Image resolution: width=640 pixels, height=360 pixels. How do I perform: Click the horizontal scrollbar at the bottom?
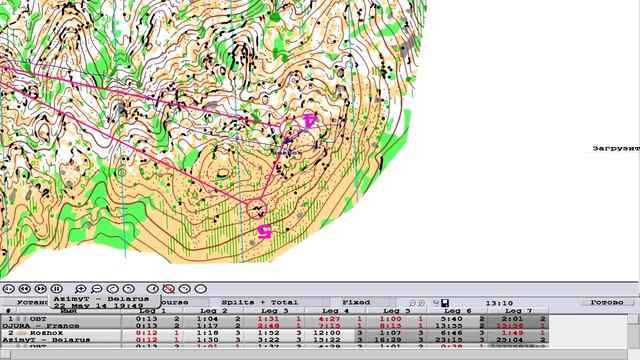tap(314, 353)
